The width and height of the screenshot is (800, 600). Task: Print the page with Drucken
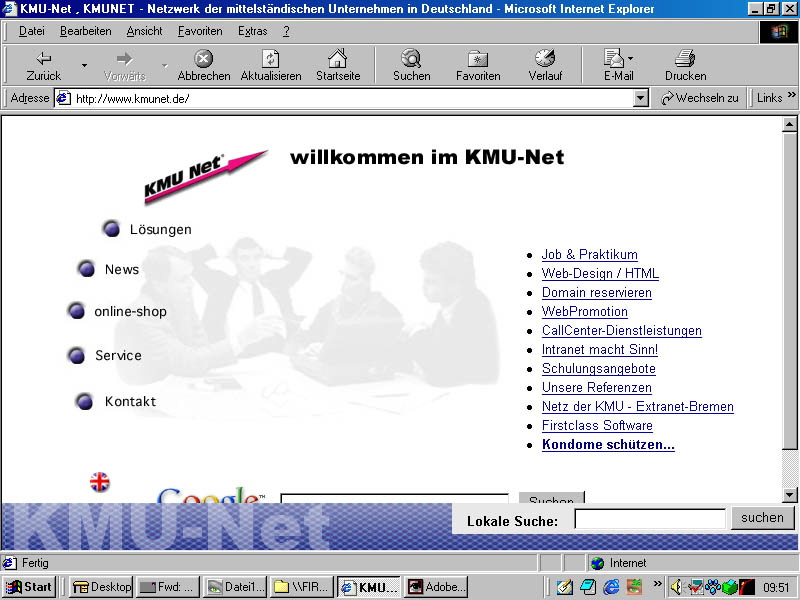click(x=685, y=65)
